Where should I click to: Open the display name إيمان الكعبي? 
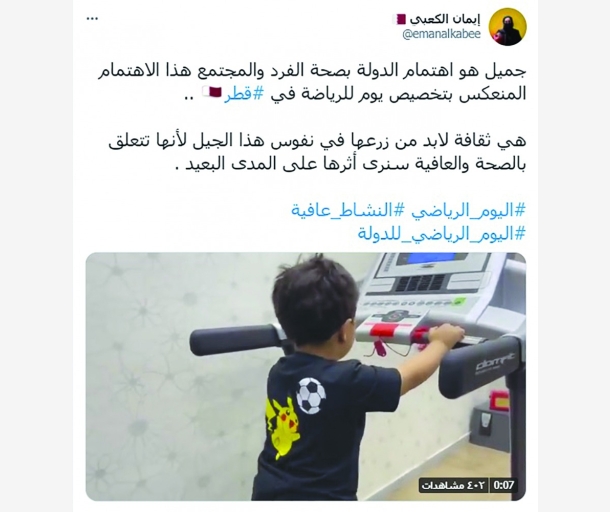[445, 18]
